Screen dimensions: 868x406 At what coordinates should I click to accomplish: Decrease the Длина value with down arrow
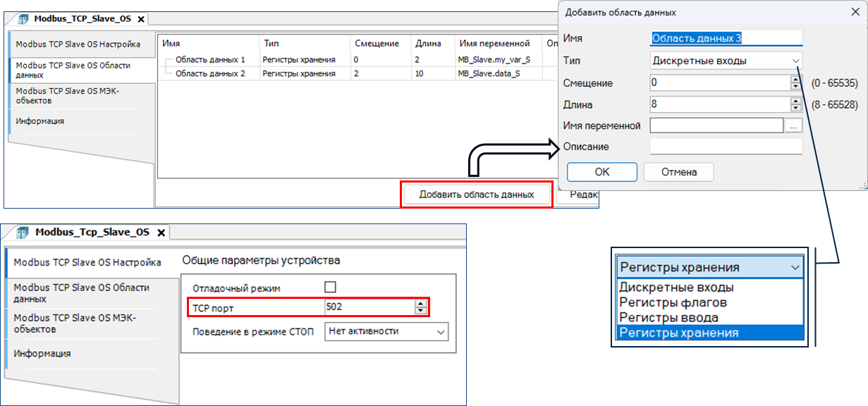[x=796, y=108]
